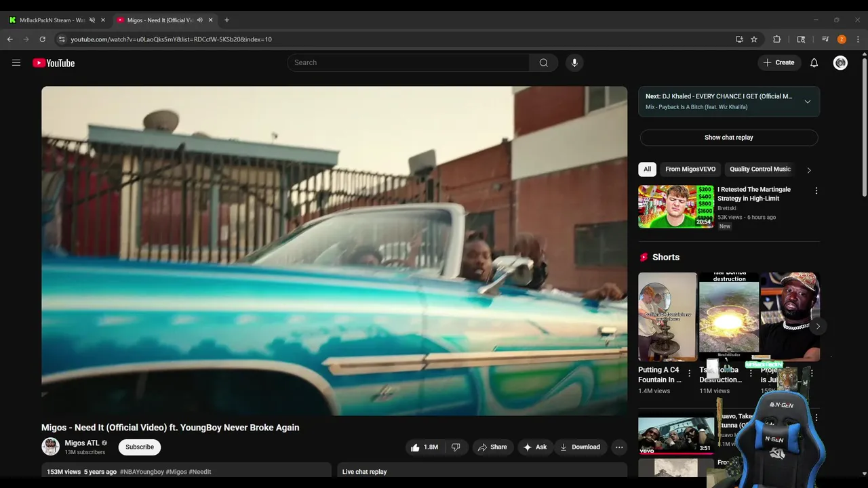Open the browser extensions puzzle icon
The image size is (868, 488).
(777, 39)
